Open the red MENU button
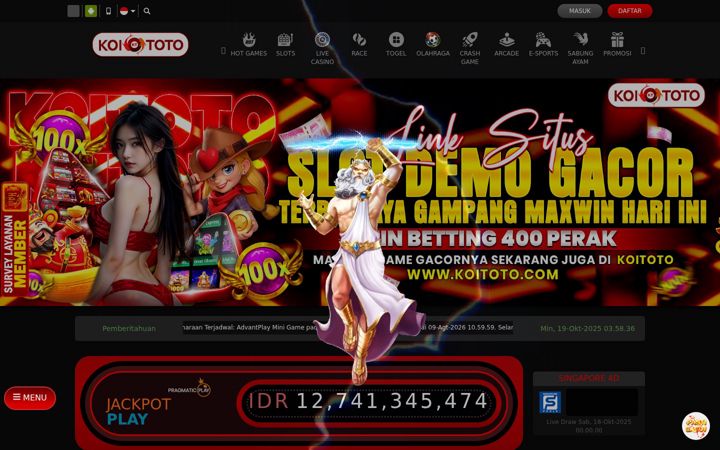Image resolution: width=720 pixels, height=450 pixels. coord(30,398)
